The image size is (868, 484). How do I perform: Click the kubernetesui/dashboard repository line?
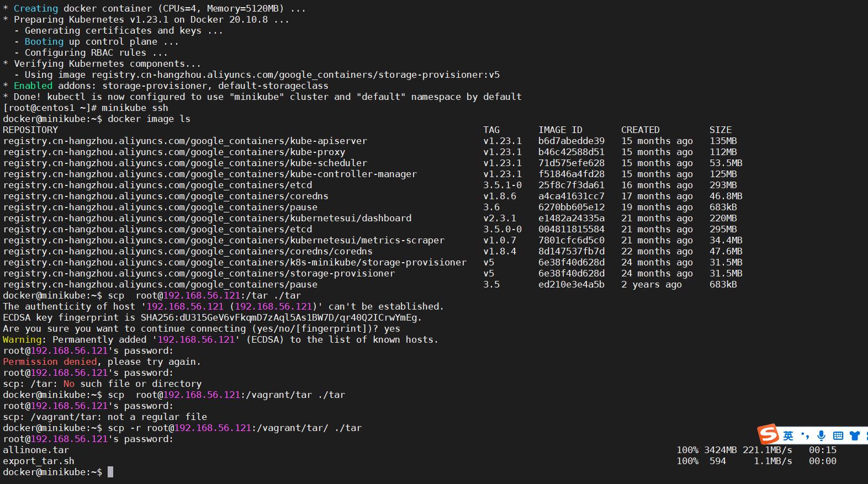(207, 218)
